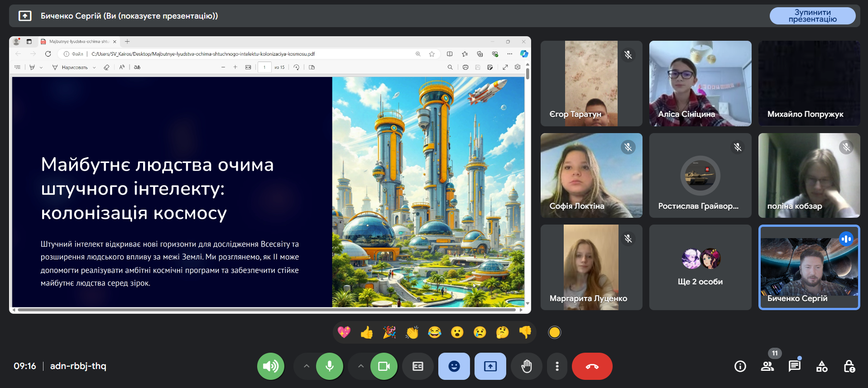Open the in-call chat panel
This screenshot has height=388, width=868.
(x=794, y=366)
